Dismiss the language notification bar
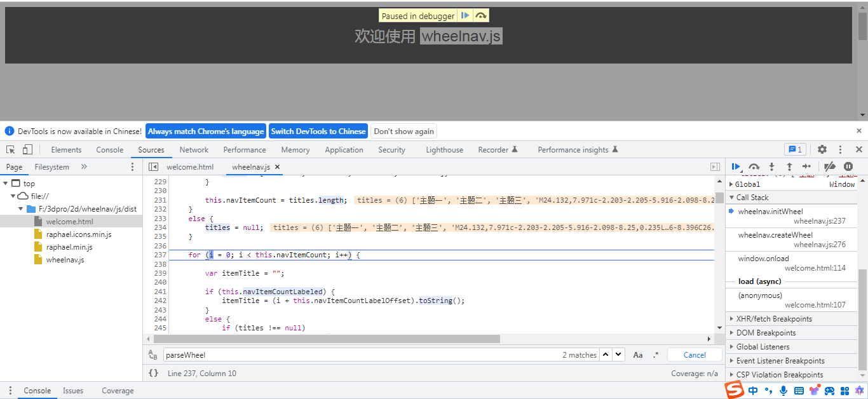Viewport: 868px width, 399px height. tap(859, 131)
